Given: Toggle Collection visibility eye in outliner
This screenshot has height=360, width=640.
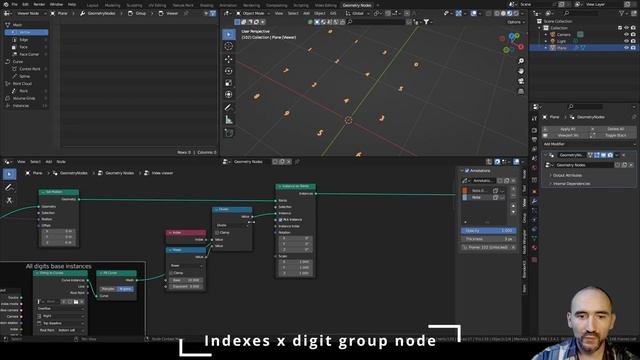Looking at the screenshot, I should coord(626,28).
